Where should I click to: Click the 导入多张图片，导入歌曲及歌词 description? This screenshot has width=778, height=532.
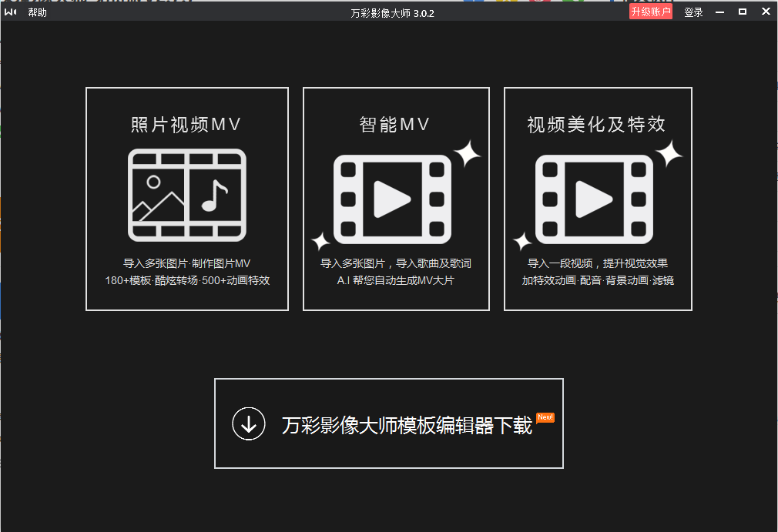click(x=395, y=263)
